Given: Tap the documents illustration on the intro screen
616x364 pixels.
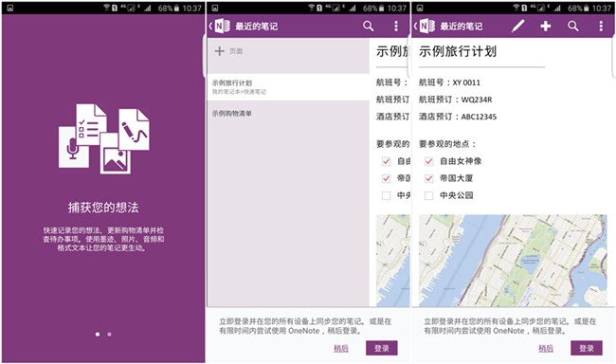Looking at the screenshot, I should pyautogui.click(x=104, y=138).
